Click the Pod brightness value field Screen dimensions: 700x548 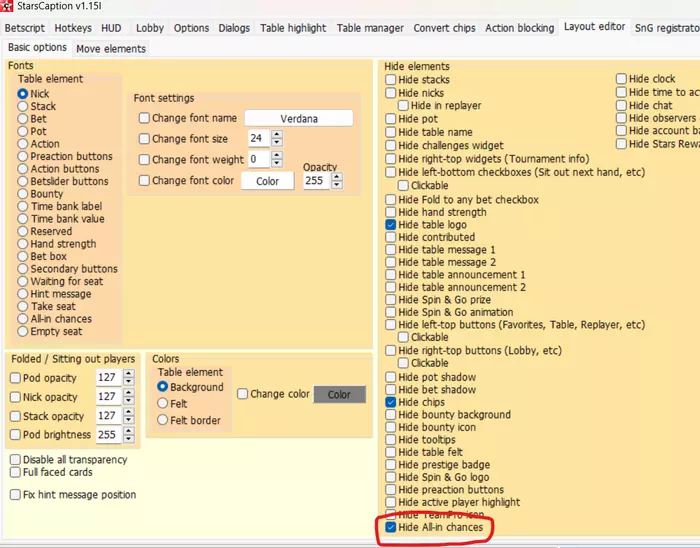(109, 435)
